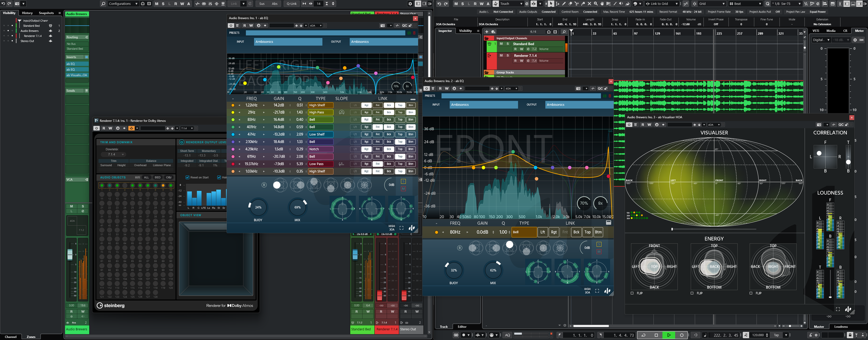Click the MIX 62% knob in ab EQ Ins. 2
The height and width of the screenshot is (340, 868).
(493, 270)
